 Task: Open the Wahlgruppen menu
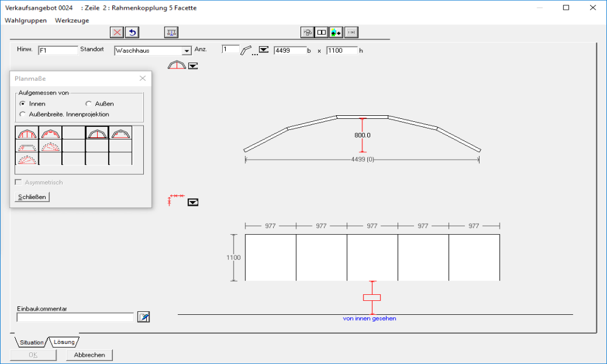pos(25,20)
